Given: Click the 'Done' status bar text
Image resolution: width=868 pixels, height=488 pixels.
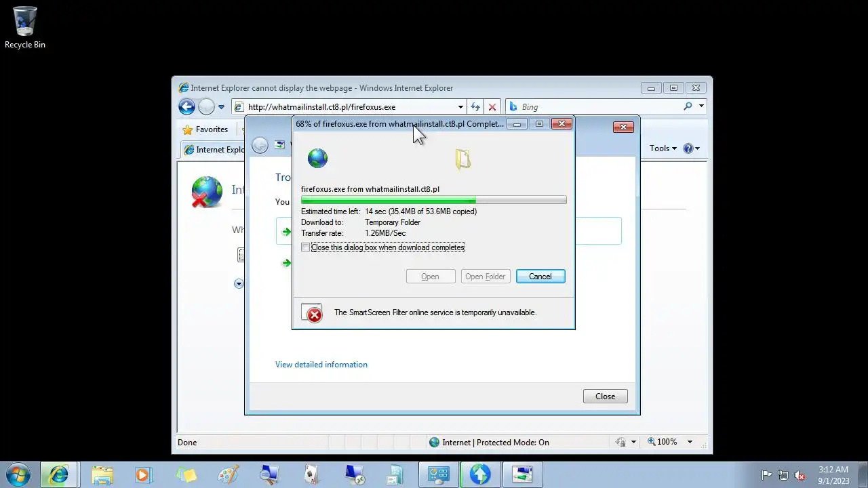Looking at the screenshot, I should [x=187, y=443].
